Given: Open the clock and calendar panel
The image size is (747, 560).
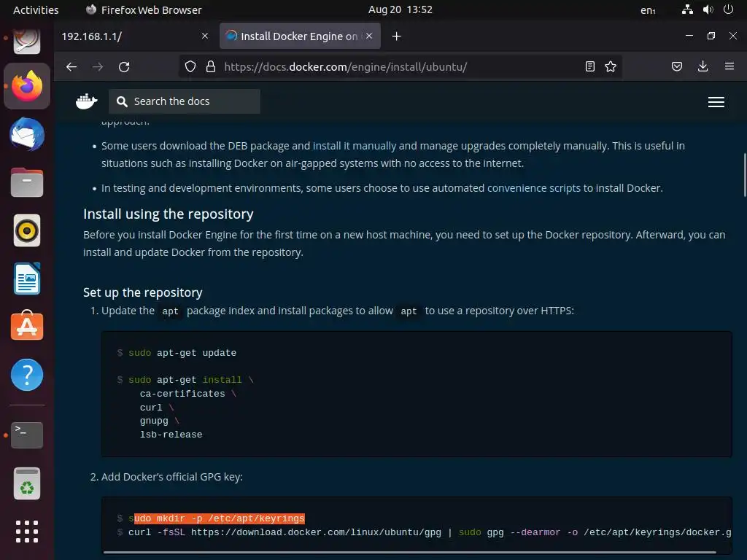Looking at the screenshot, I should pyautogui.click(x=400, y=9).
